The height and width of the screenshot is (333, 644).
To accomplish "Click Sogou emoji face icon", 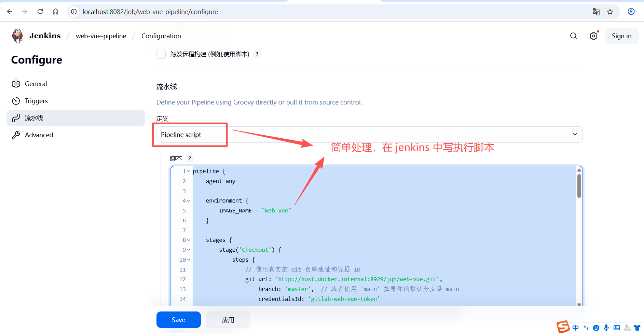I will click(x=596, y=328).
